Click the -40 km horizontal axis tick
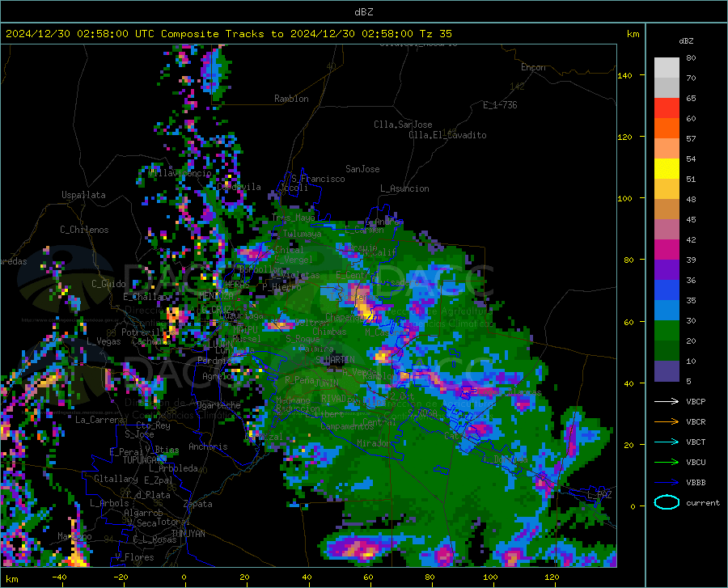728x588 pixels. 59,577
